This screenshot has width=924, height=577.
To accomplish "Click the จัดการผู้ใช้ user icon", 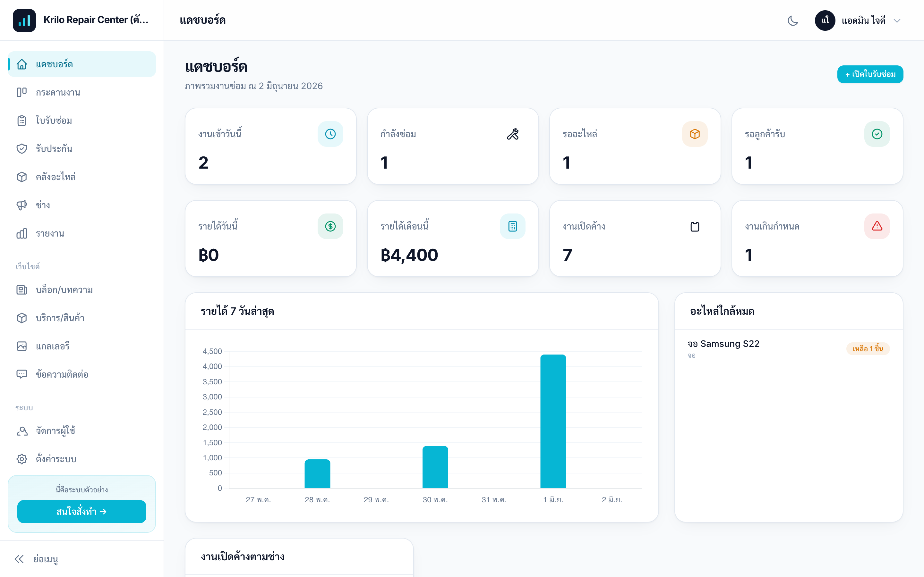I will click(22, 431).
